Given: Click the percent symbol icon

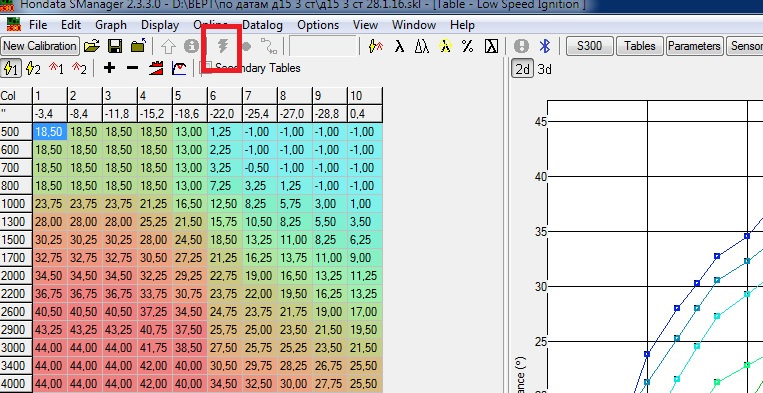Looking at the screenshot, I should coord(468,46).
